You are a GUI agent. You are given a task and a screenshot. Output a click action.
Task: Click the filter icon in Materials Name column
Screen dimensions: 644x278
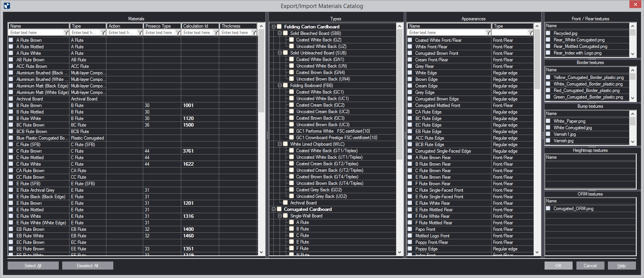pyautogui.click(x=66, y=33)
